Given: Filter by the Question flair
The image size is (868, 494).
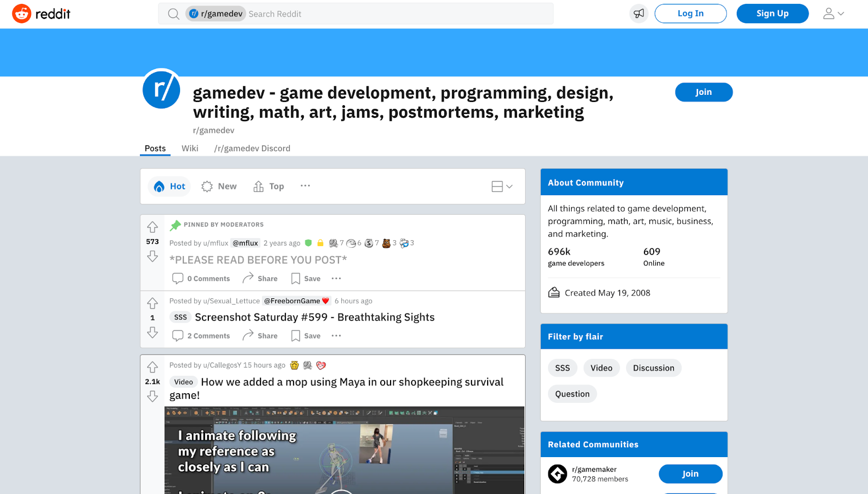Looking at the screenshot, I should tap(572, 394).
